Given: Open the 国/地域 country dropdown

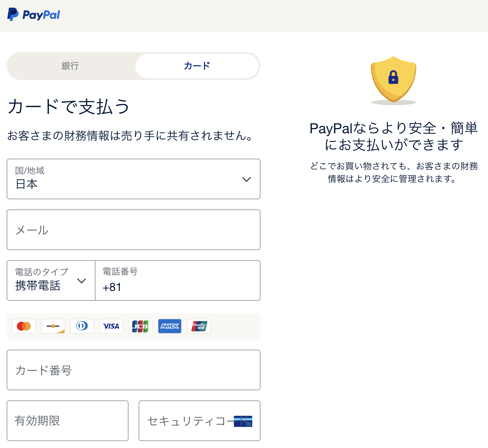Looking at the screenshot, I should 134,179.
